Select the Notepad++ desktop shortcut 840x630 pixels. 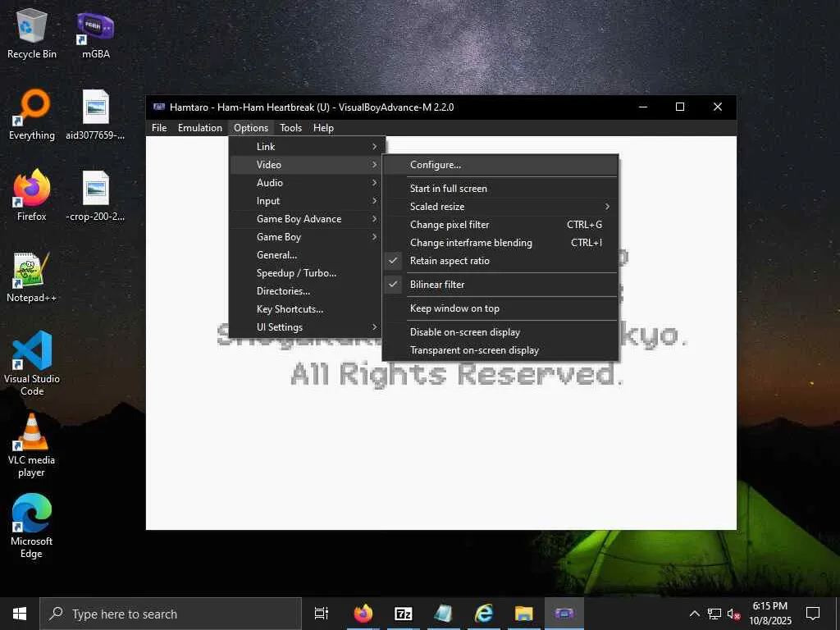point(32,277)
